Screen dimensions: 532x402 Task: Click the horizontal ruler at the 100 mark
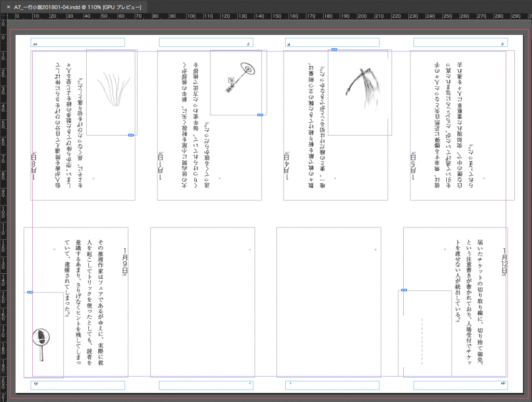pyautogui.click(x=191, y=16)
